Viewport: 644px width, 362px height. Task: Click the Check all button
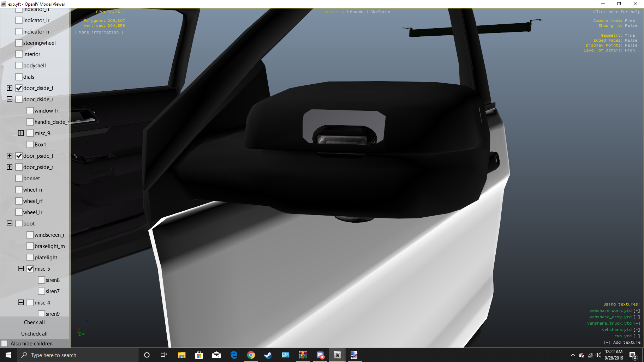click(x=34, y=322)
